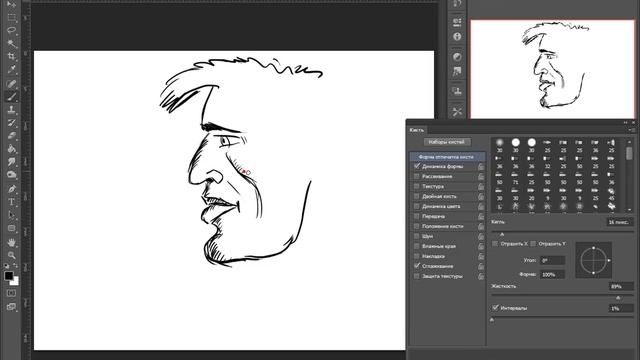
Task: Select Форма отпечатка кисти section
Action: pyautogui.click(x=447, y=157)
